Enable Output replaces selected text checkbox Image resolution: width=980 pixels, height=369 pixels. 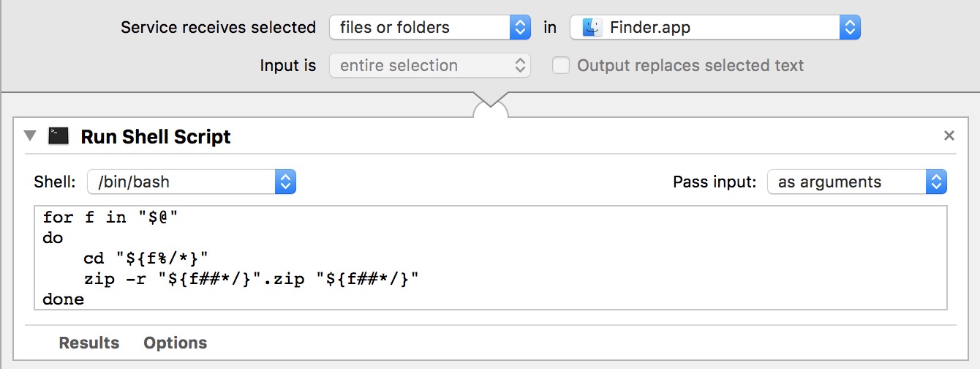click(x=561, y=66)
